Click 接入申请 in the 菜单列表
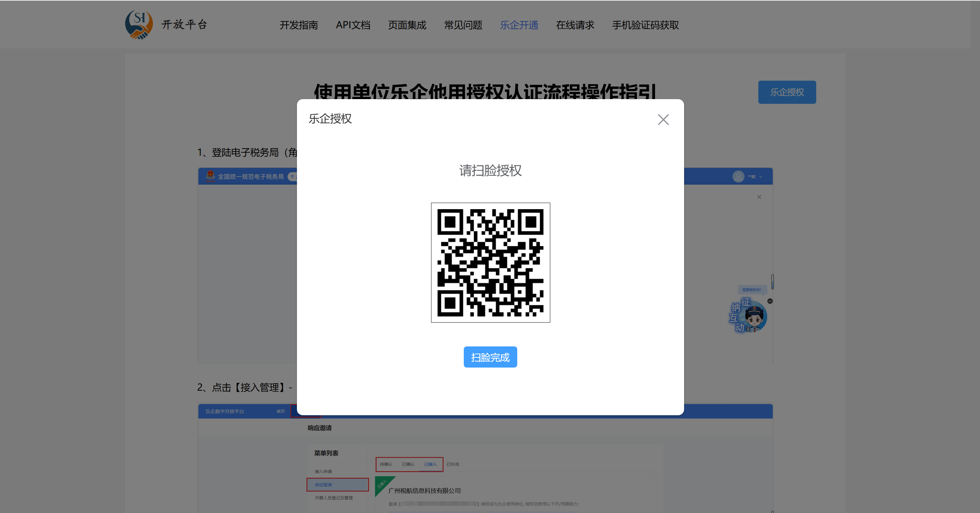980x513 pixels. point(323,471)
